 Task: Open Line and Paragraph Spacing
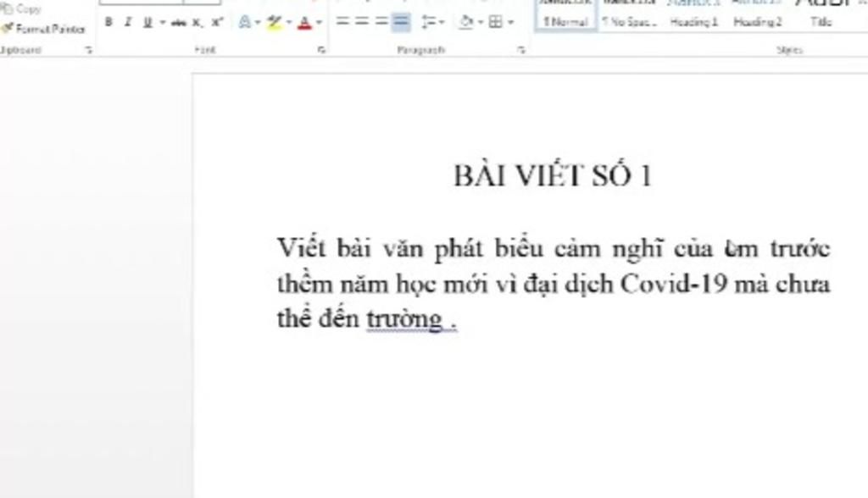[429, 22]
